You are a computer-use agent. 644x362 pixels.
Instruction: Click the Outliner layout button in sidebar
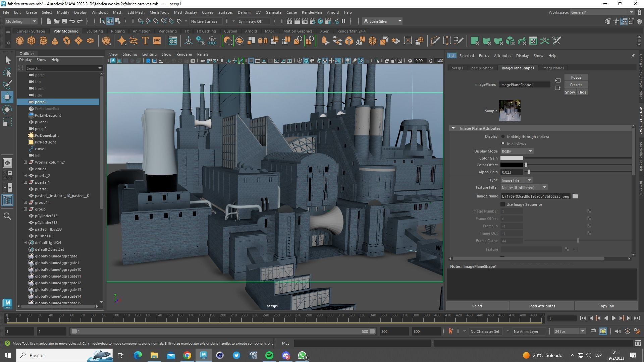click(x=7, y=200)
